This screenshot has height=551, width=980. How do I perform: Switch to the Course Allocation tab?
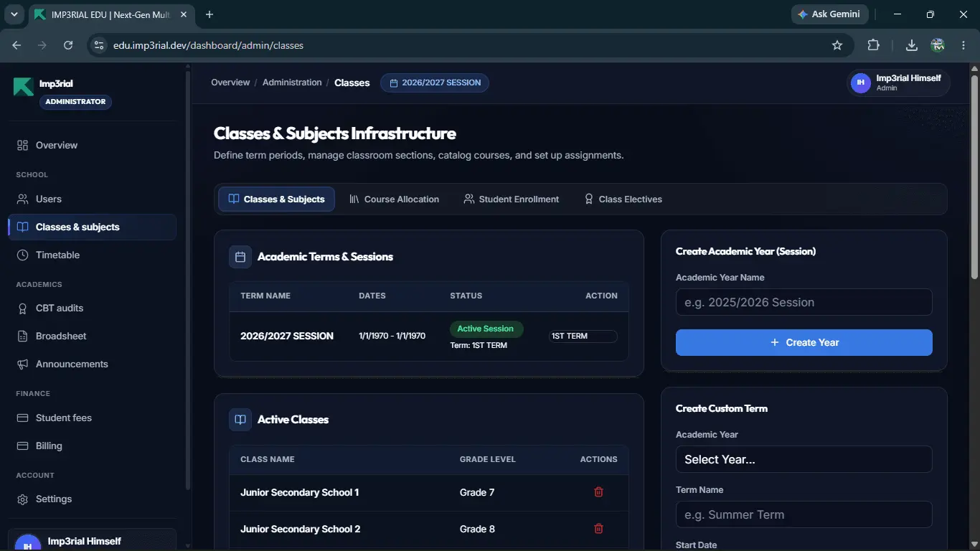[x=394, y=199]
